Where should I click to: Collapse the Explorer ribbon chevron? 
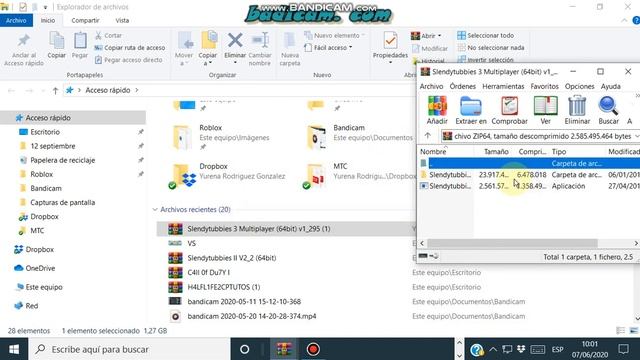[x=624, y=20]
